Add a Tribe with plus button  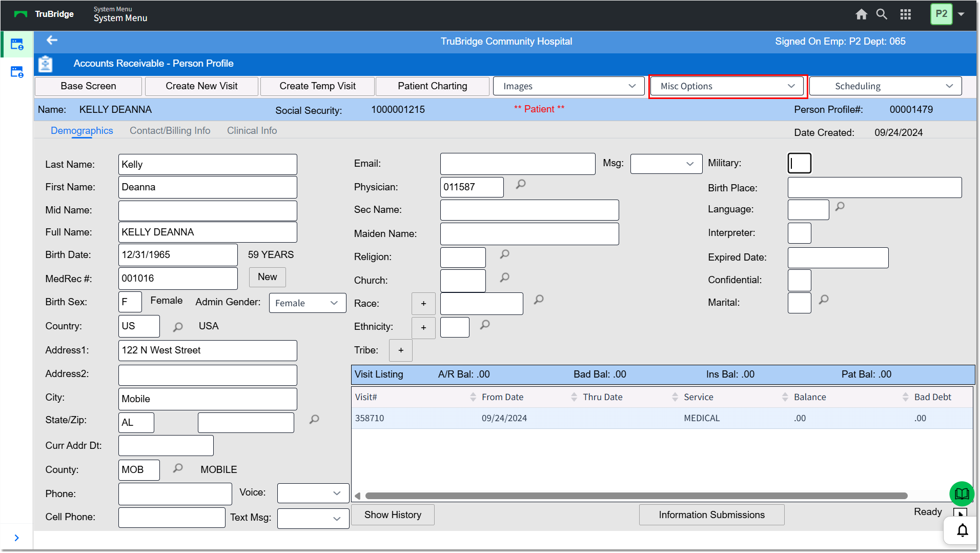pos(401,350)
